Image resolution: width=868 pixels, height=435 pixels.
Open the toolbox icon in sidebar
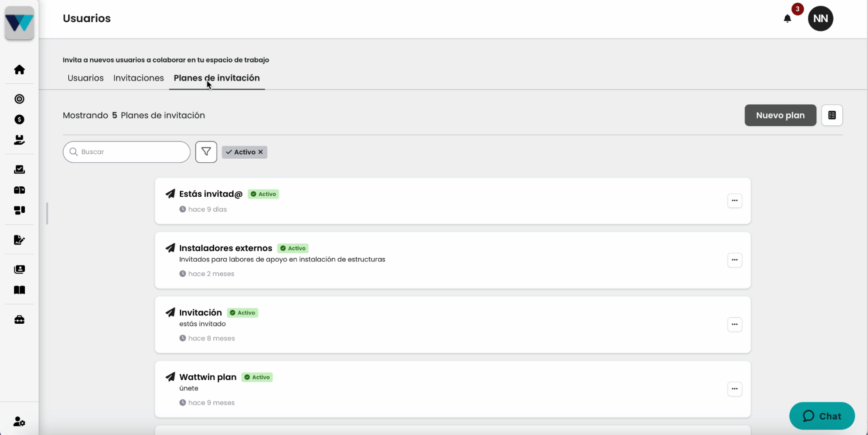click(x=19, y=320)
